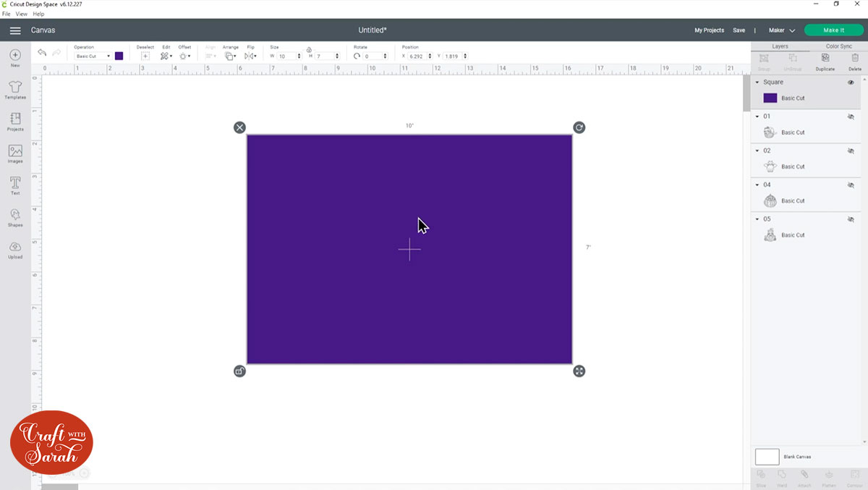The width and height of the screenshot is (868, 490).
Task: Open the View menu
Action: pyautogui.click(x=22, y=14)
